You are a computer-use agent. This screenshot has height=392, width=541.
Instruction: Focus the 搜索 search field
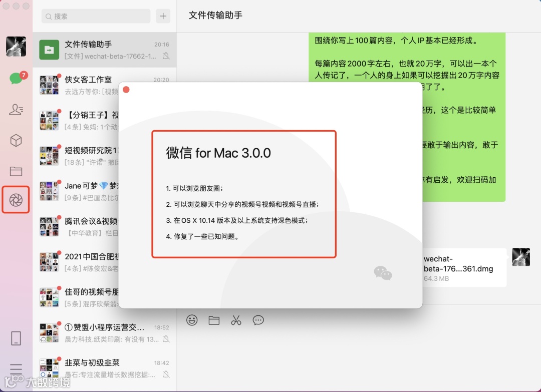[x=96, y=16]
